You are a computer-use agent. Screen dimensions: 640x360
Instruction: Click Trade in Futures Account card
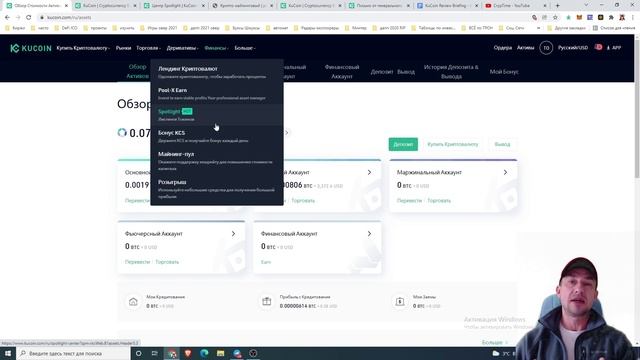click(x=167, y=262)
